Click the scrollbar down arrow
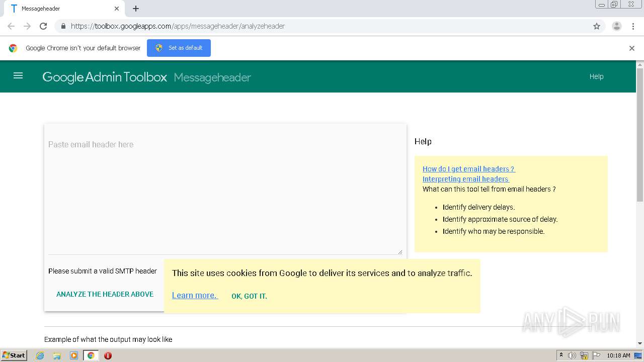Image resolution: width=644 pixels, height=362 pixels. tap(640, 343)
